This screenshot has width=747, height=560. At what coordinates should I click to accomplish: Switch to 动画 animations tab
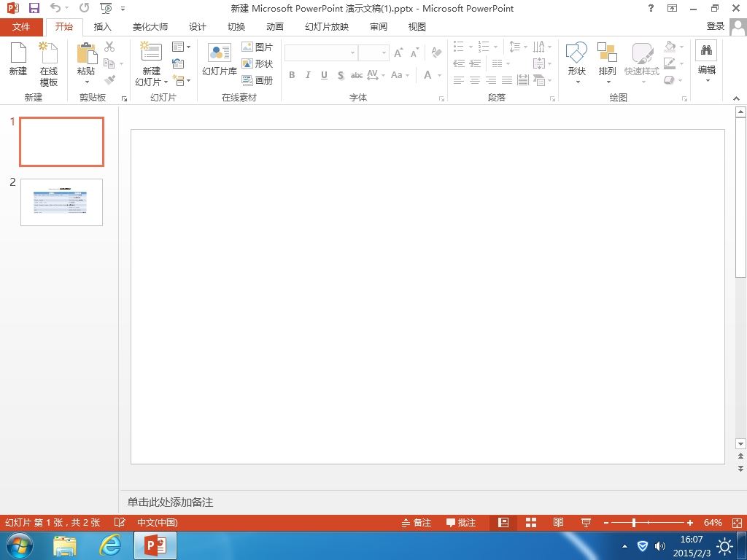[275, 27]
